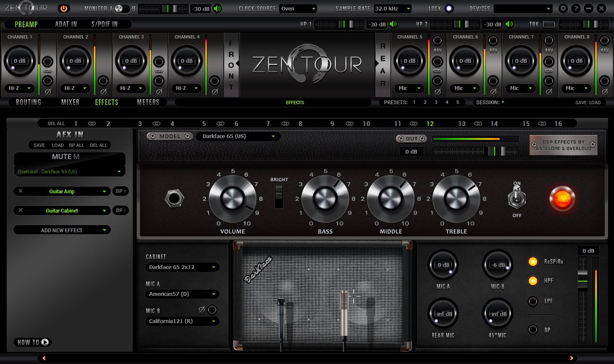Switch to the PREAMP tab
This screenshot has height=364, width=614.
[26, 24]
